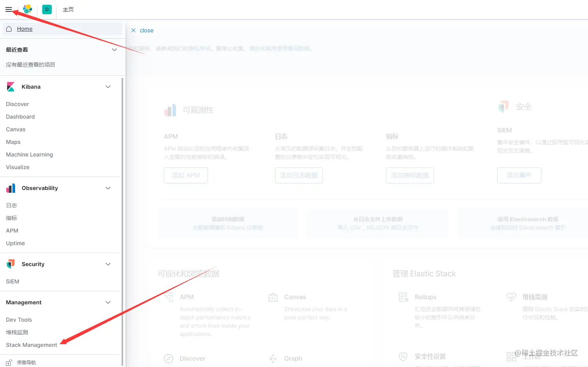This screenshot has height=367, width=588.
Task: Open Canvas in sidebar
Action: tap(16, 129)
